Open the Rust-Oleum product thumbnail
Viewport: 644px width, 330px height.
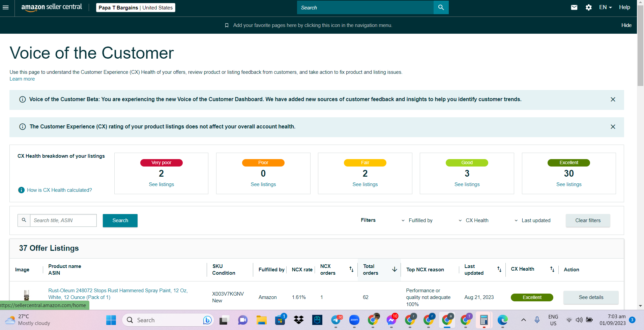click(27, 295)
